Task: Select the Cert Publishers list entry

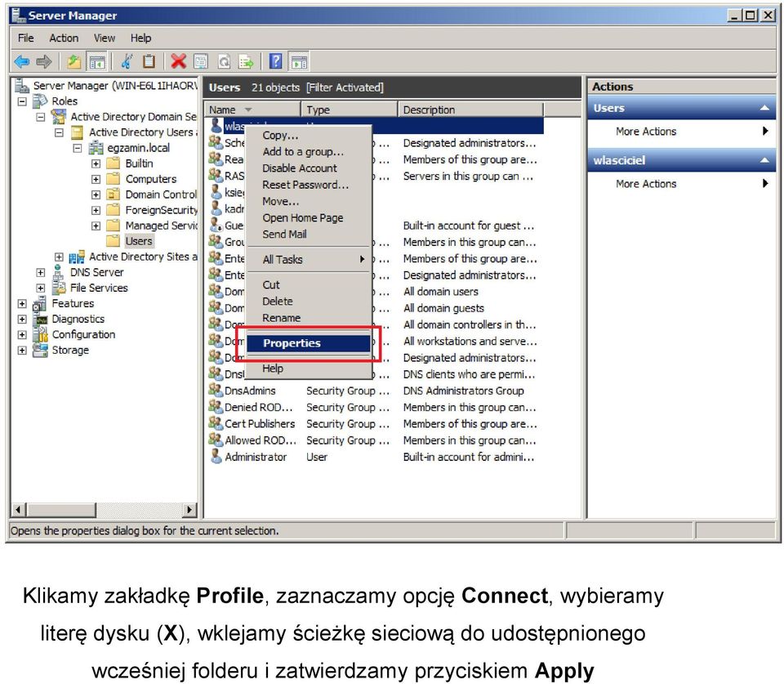Action: tap(260, 424)
